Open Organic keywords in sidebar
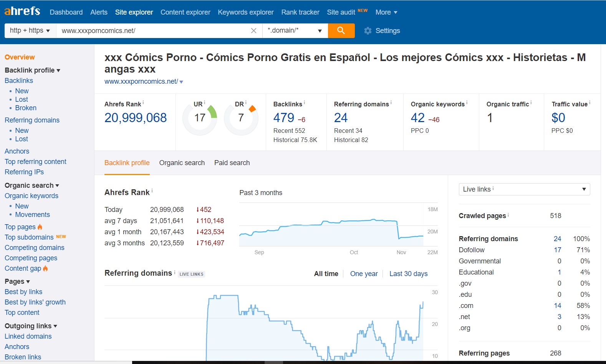The height and width of the screenshot is (364, 606). 31,196
